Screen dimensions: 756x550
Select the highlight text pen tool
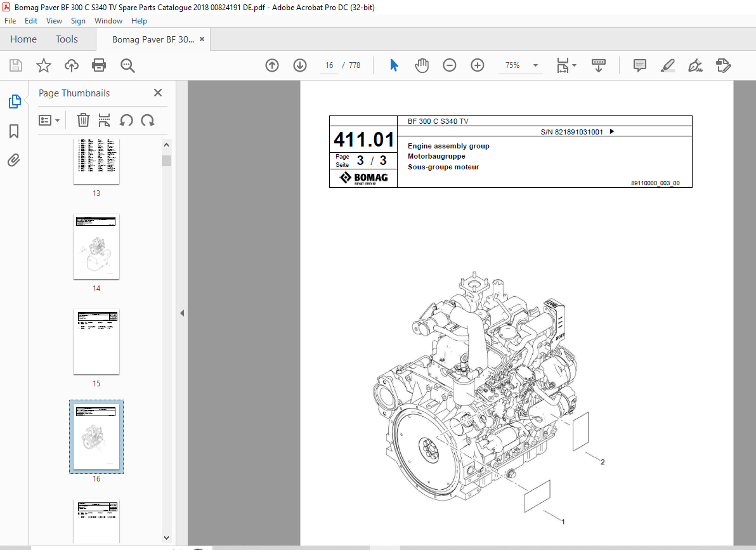(668, 65)
